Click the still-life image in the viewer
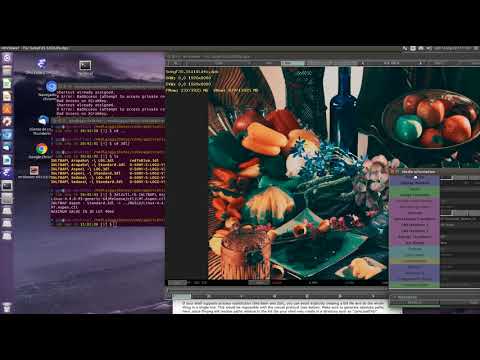The width and height of the screenshot is (480, 360). pos(298,173)
